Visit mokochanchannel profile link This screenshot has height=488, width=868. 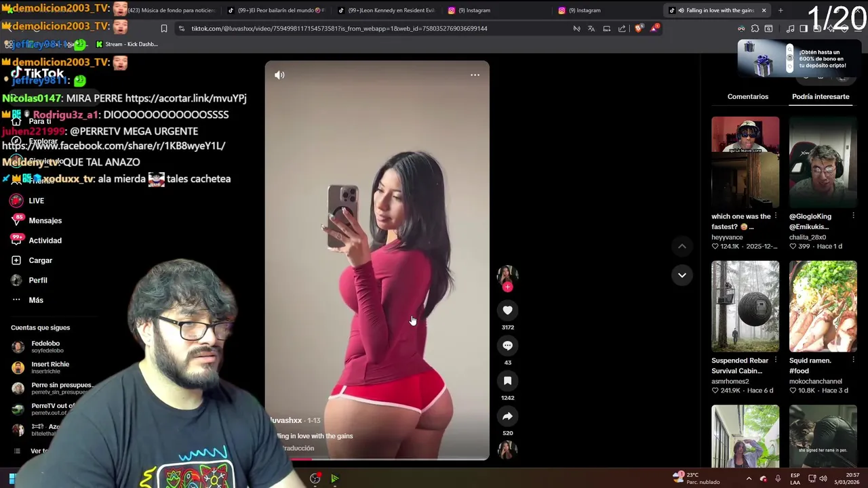(x=816, y=382)
